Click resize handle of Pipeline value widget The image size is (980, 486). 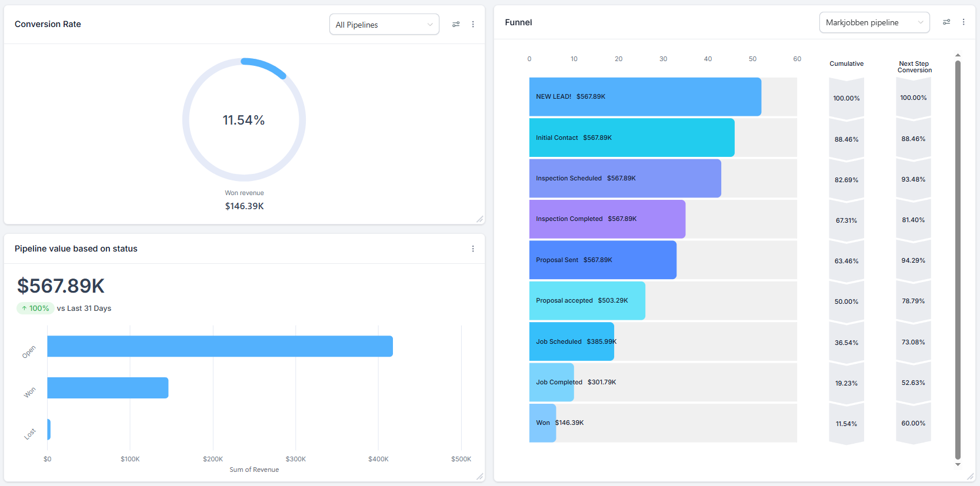[x=480, y=477]
